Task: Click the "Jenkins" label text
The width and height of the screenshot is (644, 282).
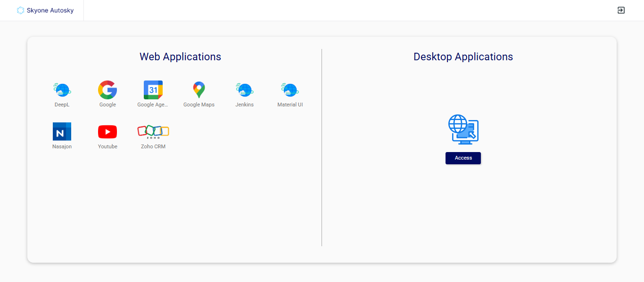Action: [244, 105]
